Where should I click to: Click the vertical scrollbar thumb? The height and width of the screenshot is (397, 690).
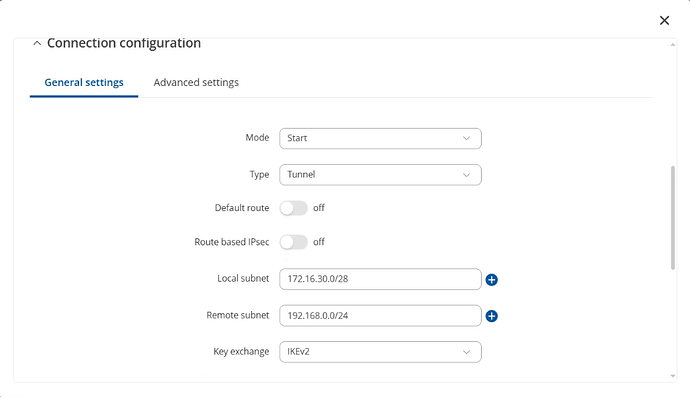pos(672,217)
